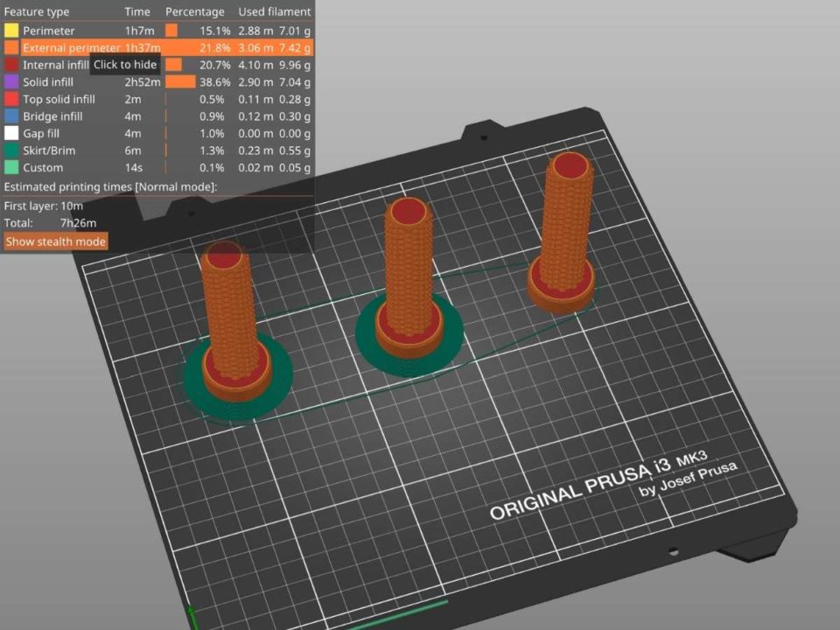
Task: Click the green Custom feature square
Action: (10, 167)
